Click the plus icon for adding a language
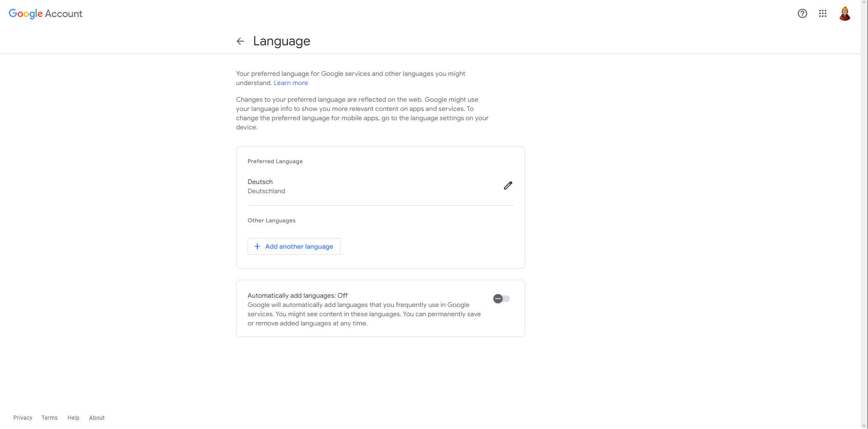Viewport: 868px width, 429px height. [257, 246]
